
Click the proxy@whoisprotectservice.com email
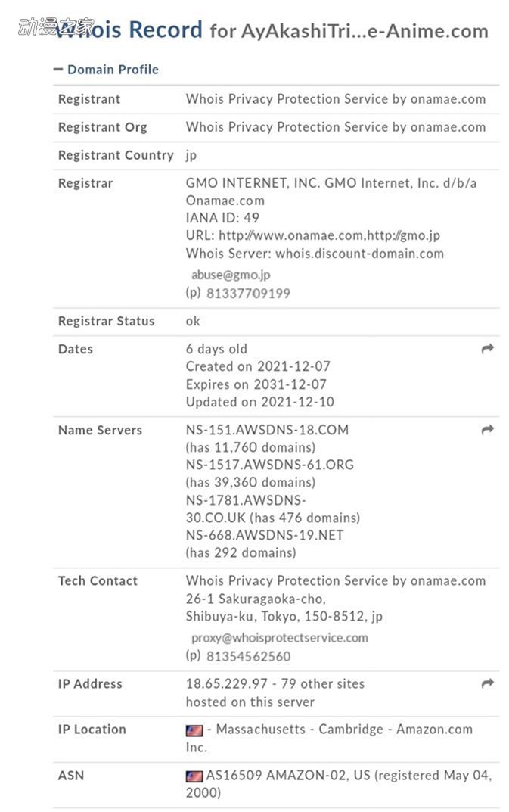pos(279,638)
